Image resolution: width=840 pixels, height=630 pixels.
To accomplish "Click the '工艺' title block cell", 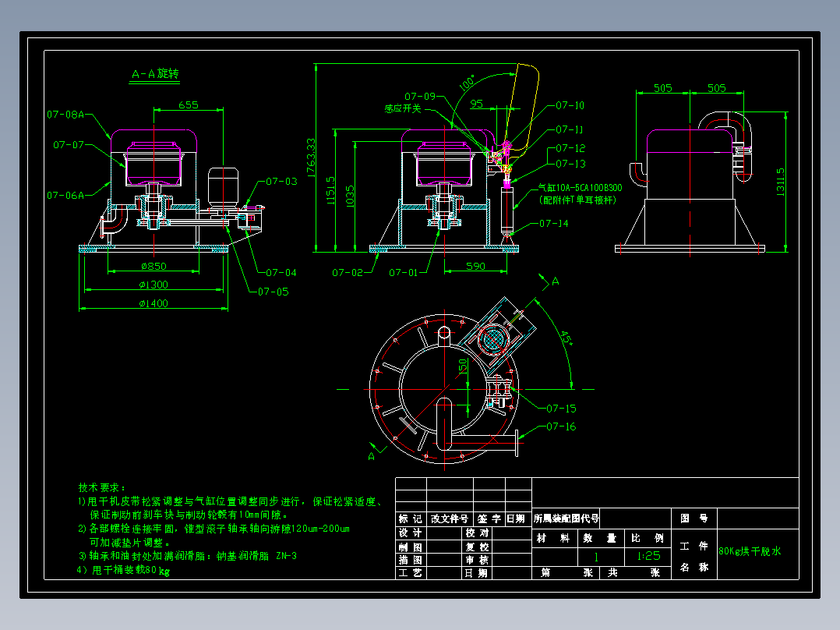I will 411,572.
